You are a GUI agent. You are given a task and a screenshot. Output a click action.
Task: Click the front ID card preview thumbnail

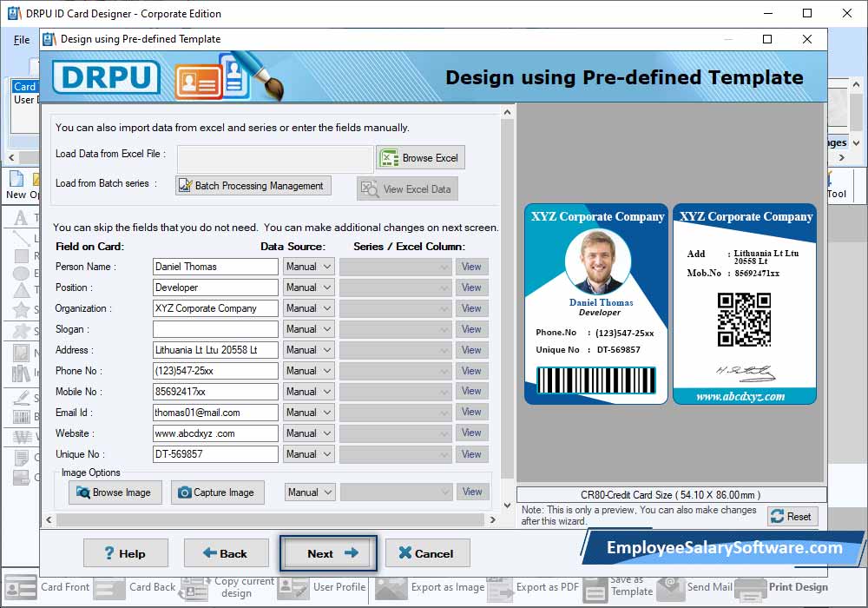click(596, 304)
